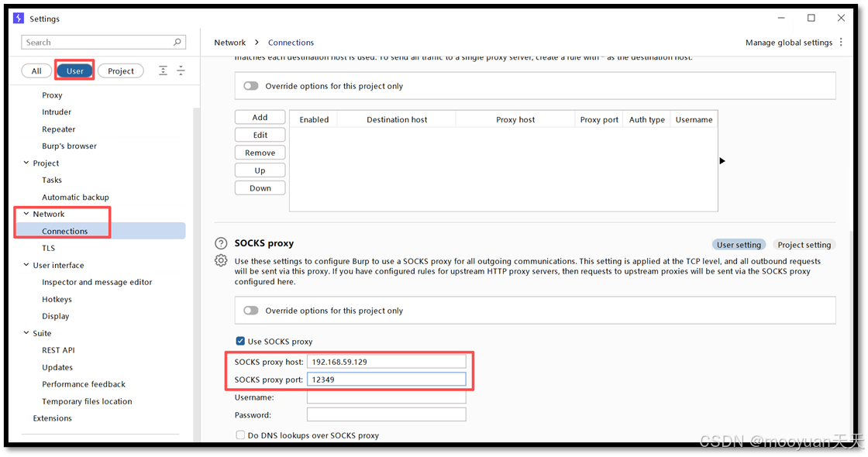Viewport: 868px width, 457px height.
Task: Open Burp's browser settings
Action: (x=69, y=146)
